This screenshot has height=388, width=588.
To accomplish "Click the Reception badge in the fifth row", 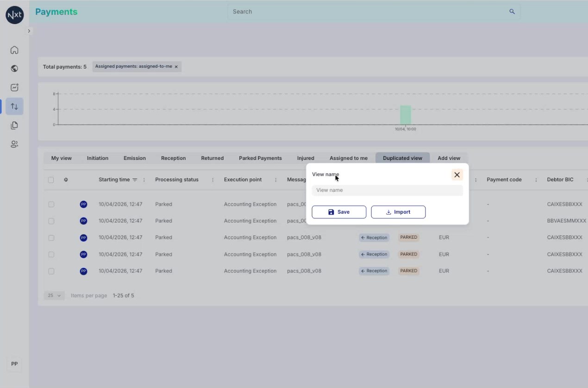I will [374, 271].
